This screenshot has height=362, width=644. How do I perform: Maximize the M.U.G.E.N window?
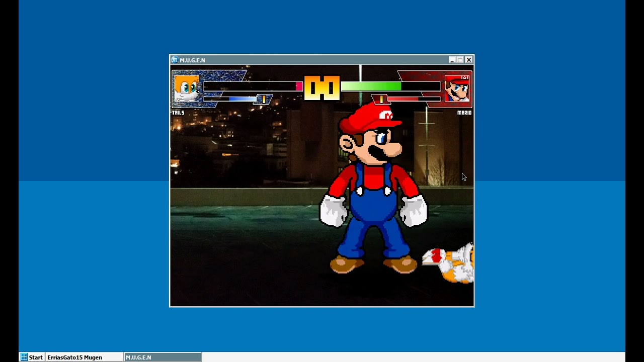(460, 60)
